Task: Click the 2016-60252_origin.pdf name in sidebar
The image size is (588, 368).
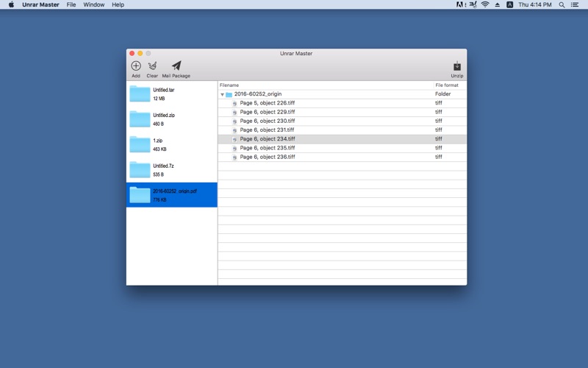Action: click(175, 191)
